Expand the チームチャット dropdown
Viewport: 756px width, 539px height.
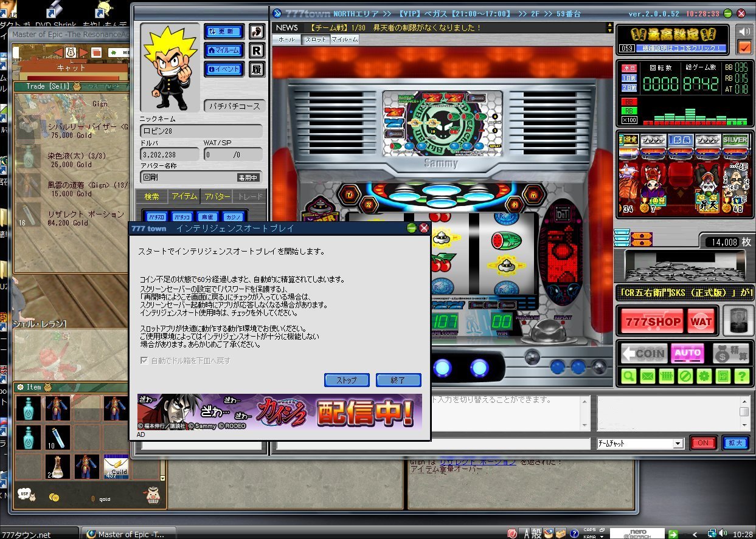[x=678, y=444]
